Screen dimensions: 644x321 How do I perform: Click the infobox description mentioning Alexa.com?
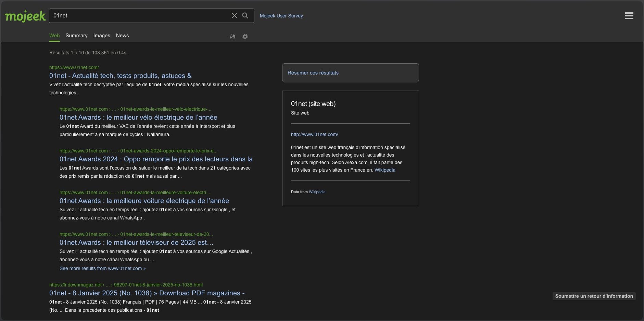coord(348,159)
